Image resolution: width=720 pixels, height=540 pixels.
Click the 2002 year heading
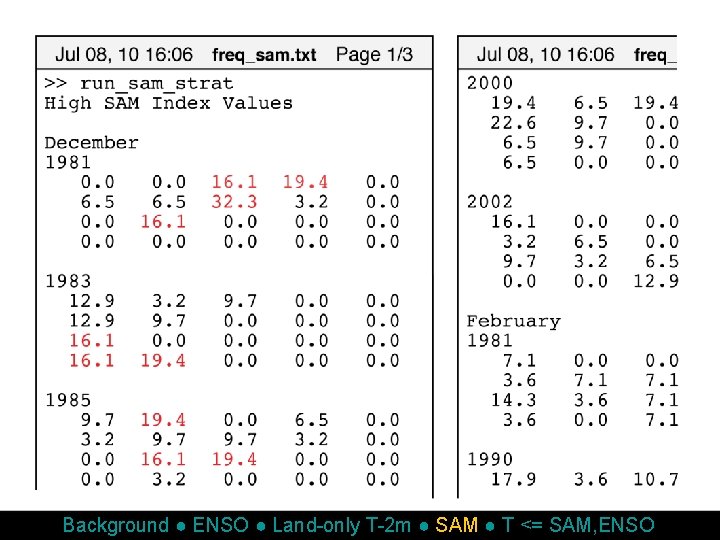[x=489, y=202]
